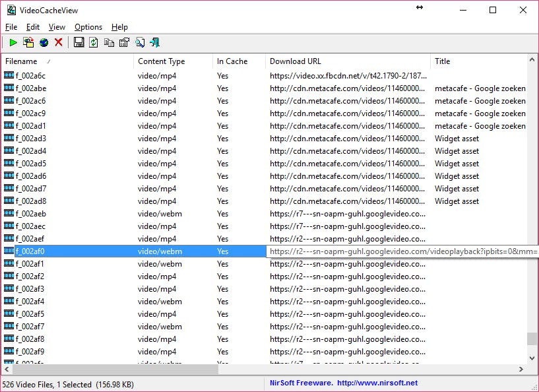Open the Options menu

coord(88,27)
